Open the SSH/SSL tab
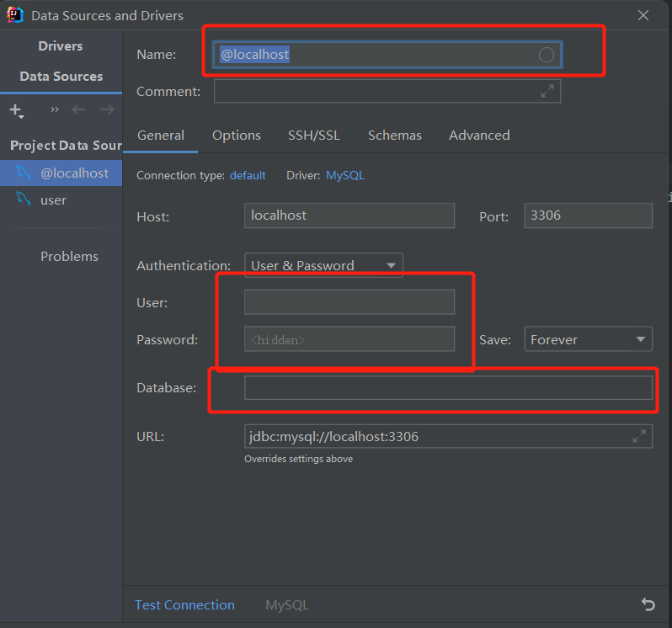The width and height of the screenshot is (672, 628). pyautogui.click(x=314, y=136)
